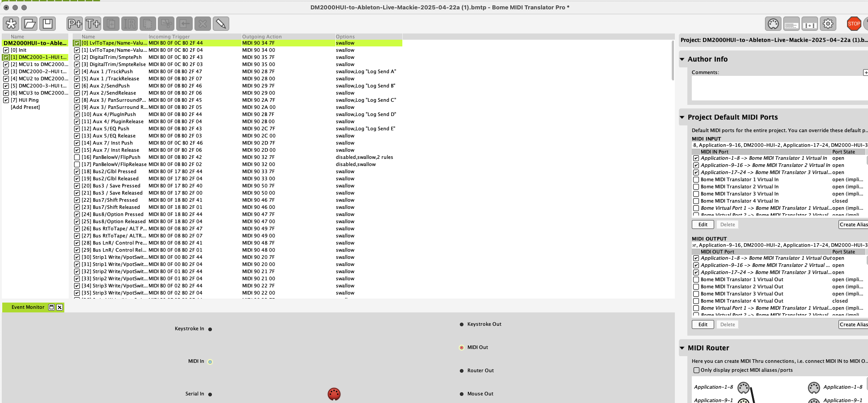The image size is (868, 403).
Task: Click the red MIDI plug in Event Monitor
Action: click(x=334, y=394)
